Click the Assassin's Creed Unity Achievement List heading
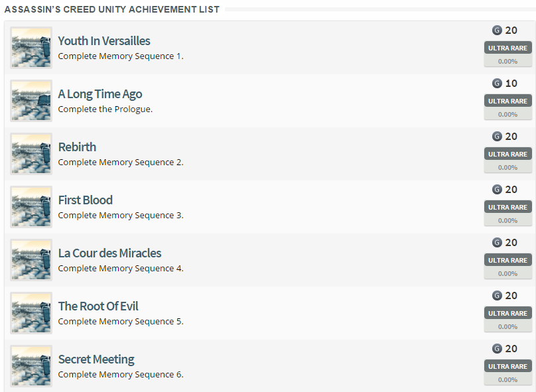This screenshot has height=392, width=536. pyautogui.click(x=112, y=9)
